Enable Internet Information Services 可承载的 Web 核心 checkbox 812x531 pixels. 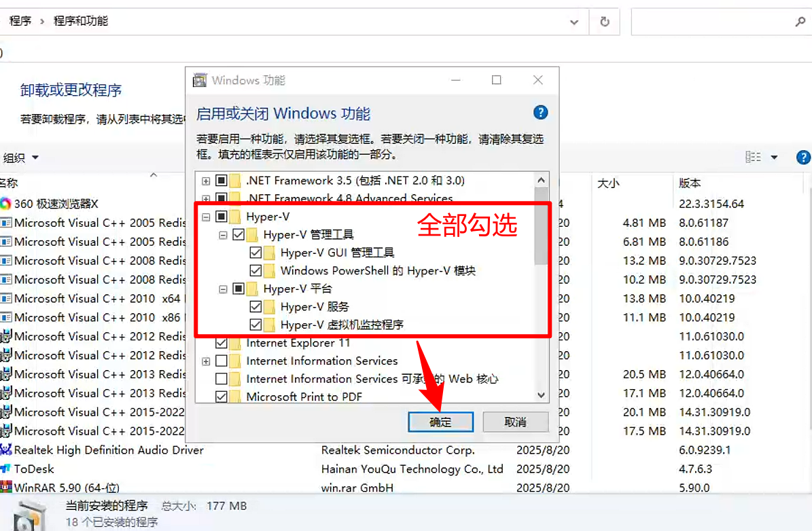(x=221, y=379)
